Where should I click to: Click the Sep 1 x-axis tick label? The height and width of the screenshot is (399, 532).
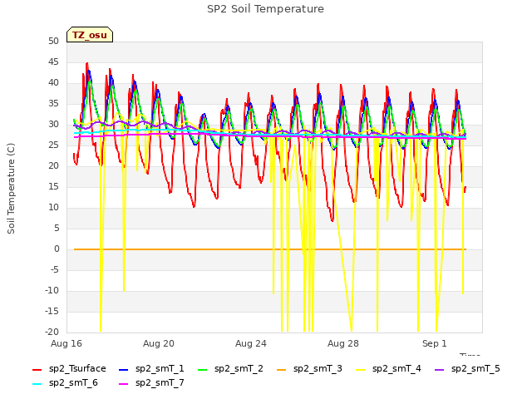click(x=435, y=343)
